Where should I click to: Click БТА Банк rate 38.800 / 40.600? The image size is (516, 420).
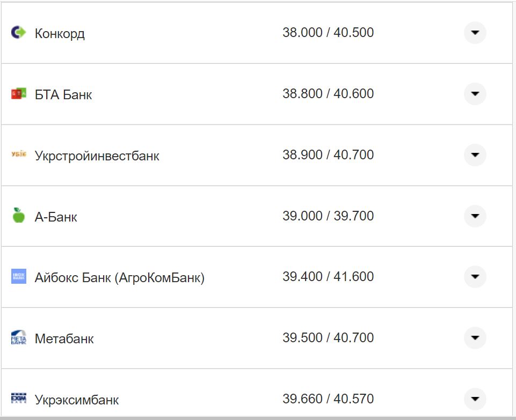[328, 94]
